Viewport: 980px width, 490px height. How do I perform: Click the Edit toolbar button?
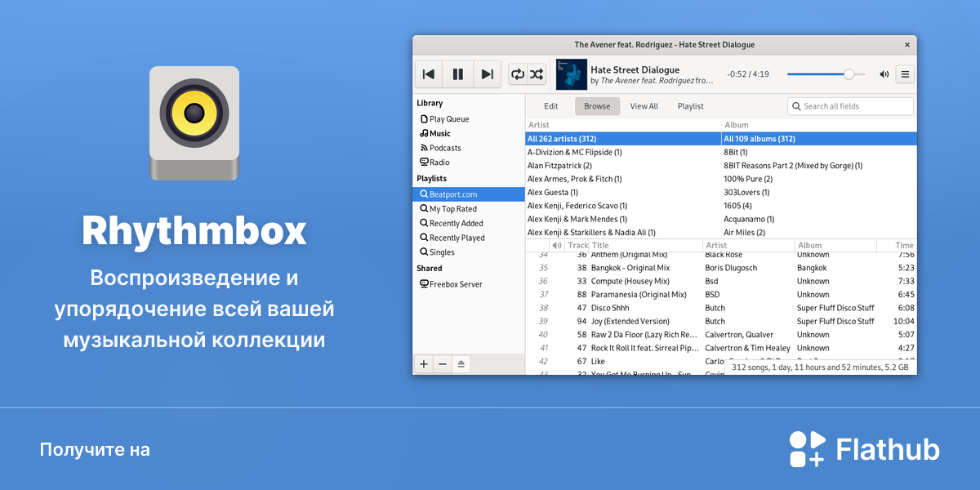pyautogui.click(x=551, y=106)
